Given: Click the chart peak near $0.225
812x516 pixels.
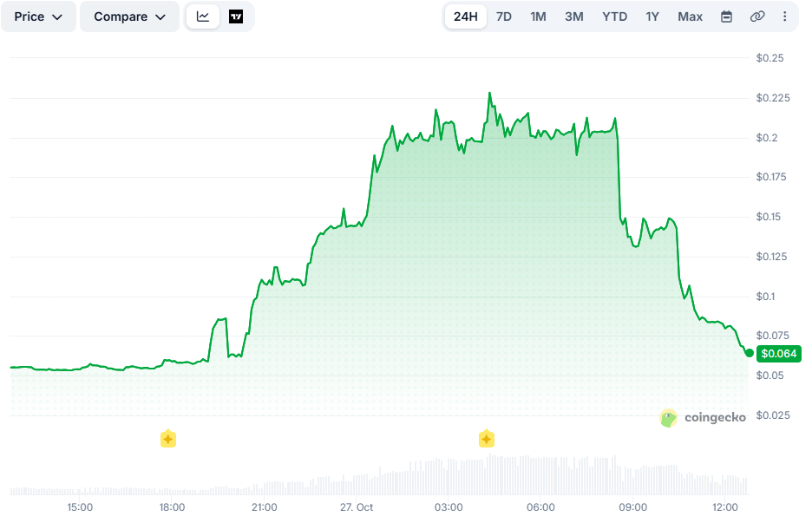Looking at the screenshot, I should (x=489, y=94).
